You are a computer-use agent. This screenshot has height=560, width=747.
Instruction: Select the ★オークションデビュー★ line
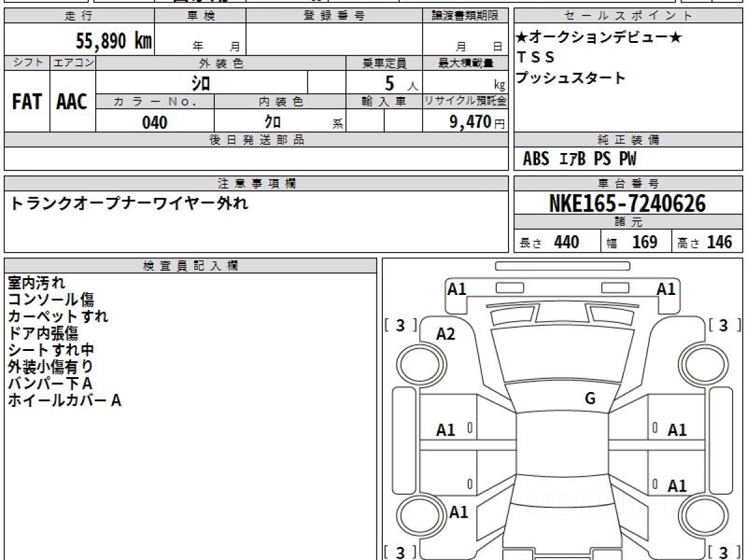pos(599,37)
